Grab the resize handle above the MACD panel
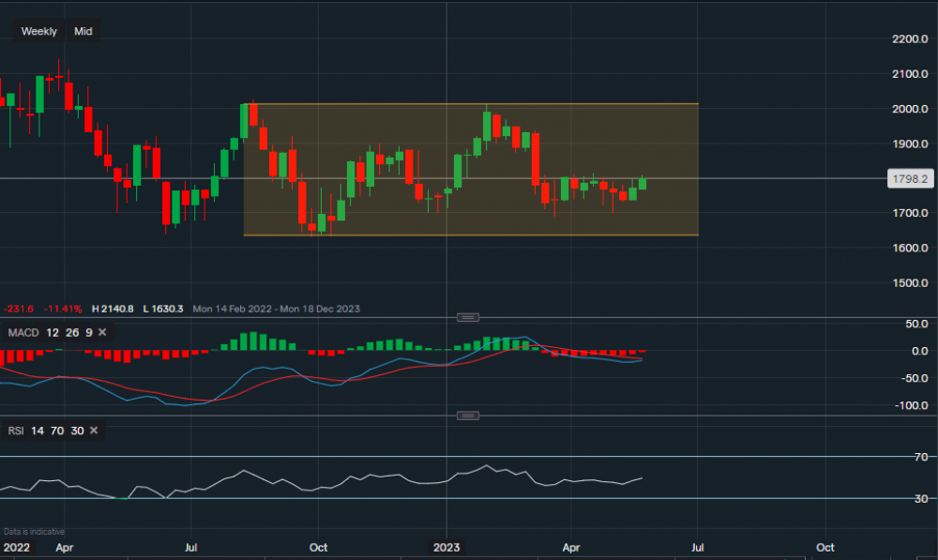 coord(466,316)
